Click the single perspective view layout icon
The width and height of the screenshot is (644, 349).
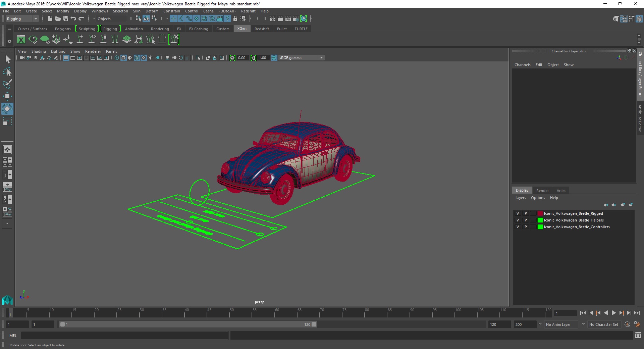[x=7, y=150]
